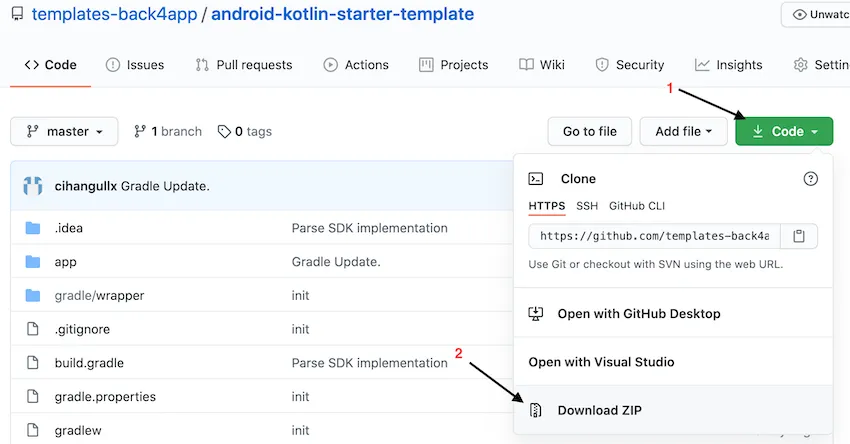Open the Actions tab
This screenshot has width=850, height=444.
click(x=356, y=65)
